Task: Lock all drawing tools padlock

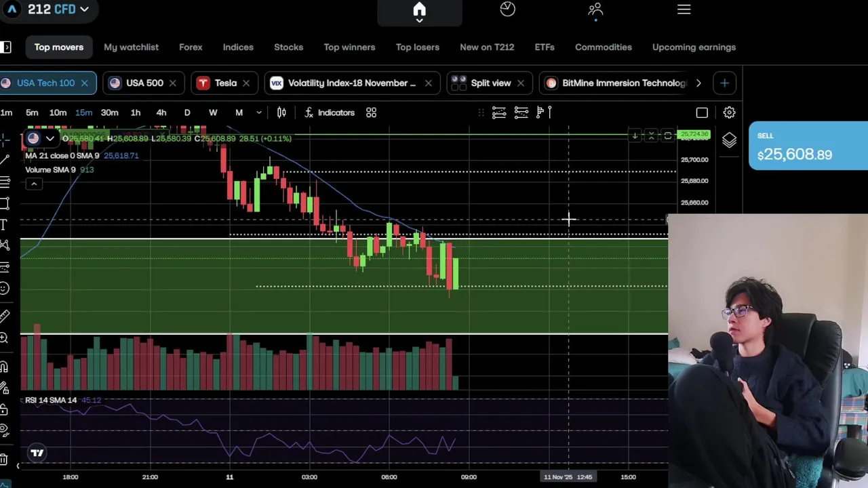Action: click(x=4, y=409)
